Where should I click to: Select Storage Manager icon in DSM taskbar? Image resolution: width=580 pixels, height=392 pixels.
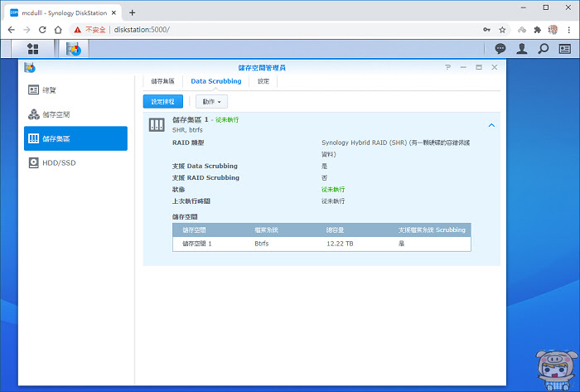point(74,49)
